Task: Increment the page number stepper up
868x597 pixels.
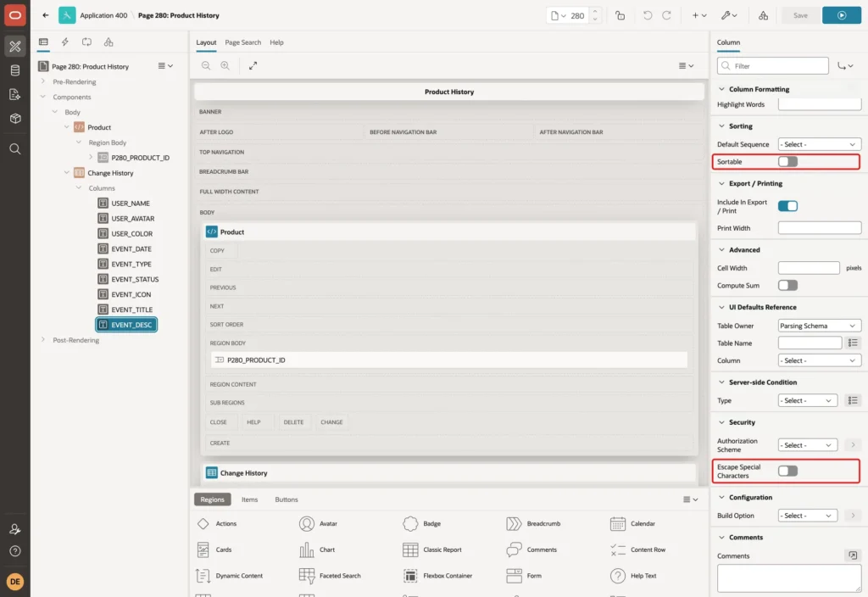Action: click(595, 11)
